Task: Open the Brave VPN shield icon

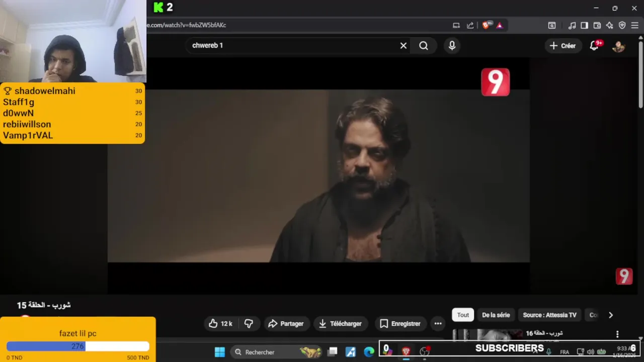Action: 622,26
